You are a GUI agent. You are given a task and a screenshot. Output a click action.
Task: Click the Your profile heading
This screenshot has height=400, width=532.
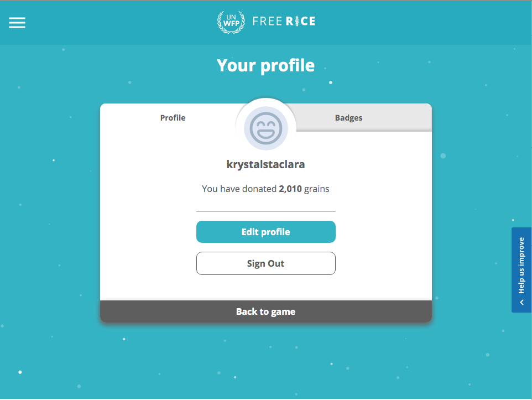(x=266, y=65)
